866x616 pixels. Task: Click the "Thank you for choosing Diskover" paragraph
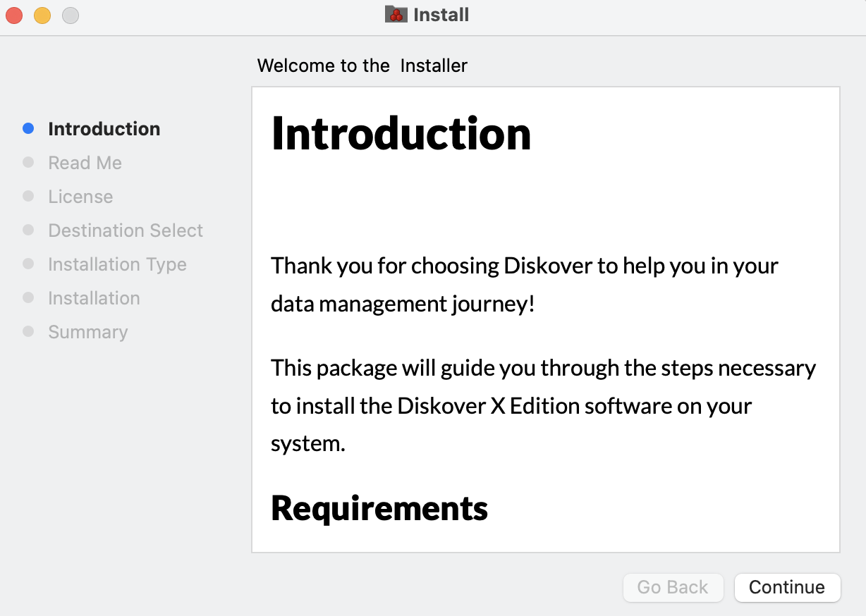tap(524, 285)
